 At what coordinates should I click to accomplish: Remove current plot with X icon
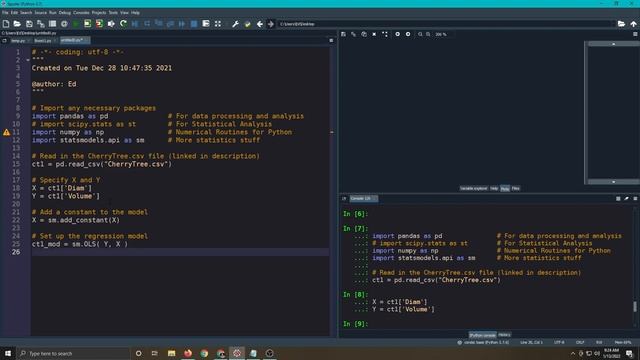tap(374, 34)
